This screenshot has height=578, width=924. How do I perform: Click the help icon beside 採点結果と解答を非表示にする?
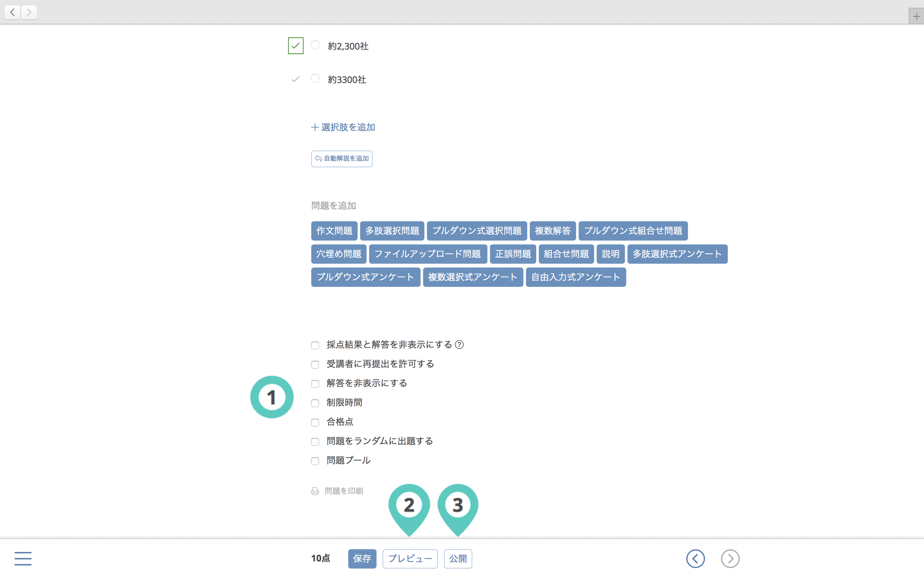pos(459,345)
